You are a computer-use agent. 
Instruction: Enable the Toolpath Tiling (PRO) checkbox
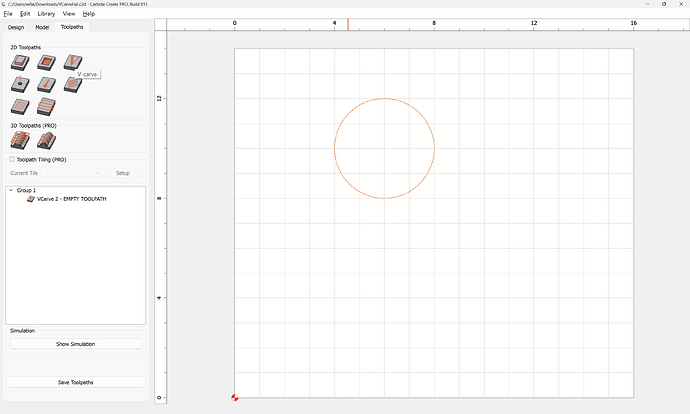(12, 159)
